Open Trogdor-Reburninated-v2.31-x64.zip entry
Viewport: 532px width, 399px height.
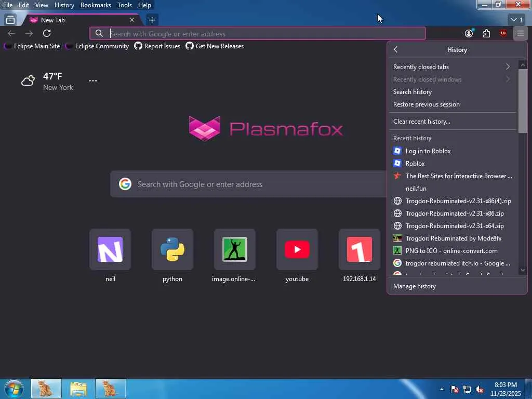pos(452,226)
